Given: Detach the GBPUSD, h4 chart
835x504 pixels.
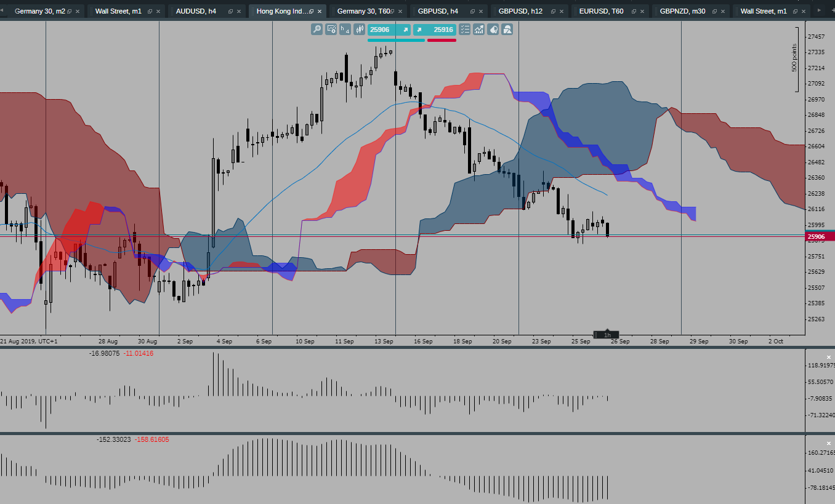Looking at the screenshot, I should tap(472, 12).
